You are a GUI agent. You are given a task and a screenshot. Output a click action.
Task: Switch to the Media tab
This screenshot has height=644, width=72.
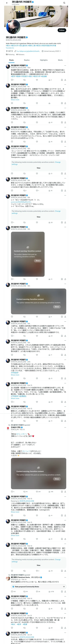(60, 60)
